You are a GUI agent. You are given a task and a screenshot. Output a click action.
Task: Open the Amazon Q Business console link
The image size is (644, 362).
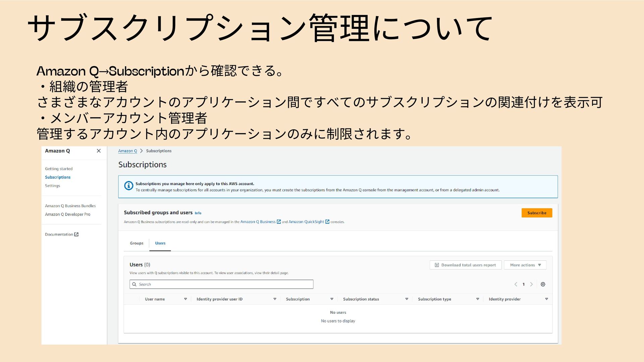coord(260,222)
